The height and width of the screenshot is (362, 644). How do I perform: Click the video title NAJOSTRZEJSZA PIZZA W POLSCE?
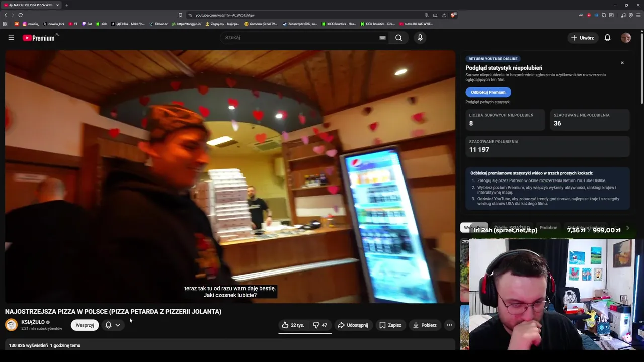pos(113,312)
